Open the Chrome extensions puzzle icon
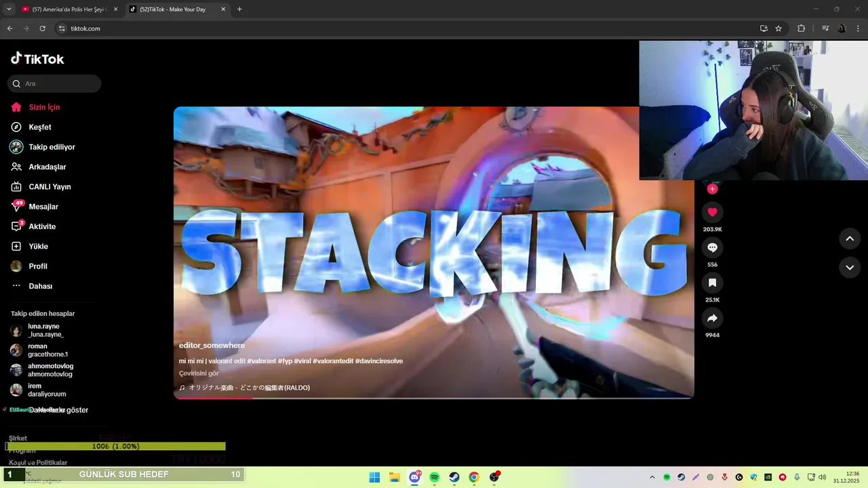 (x=802, y=28)
